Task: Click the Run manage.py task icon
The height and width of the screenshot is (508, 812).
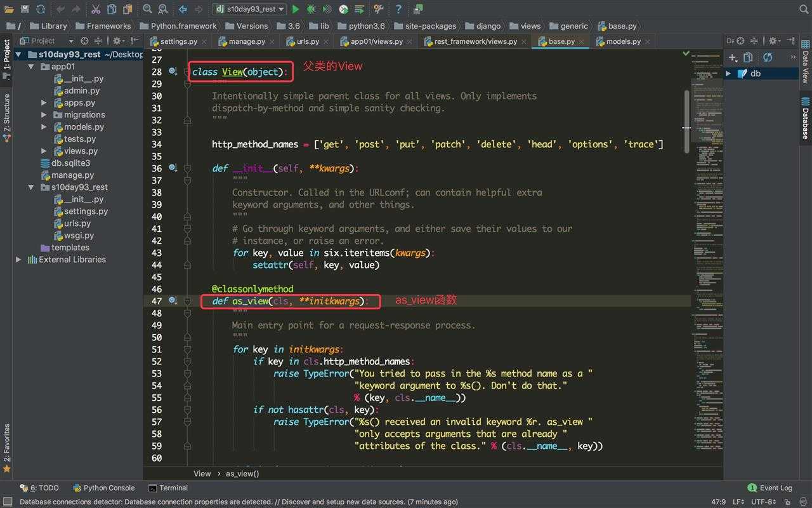Action: click(x=359, y=9)
